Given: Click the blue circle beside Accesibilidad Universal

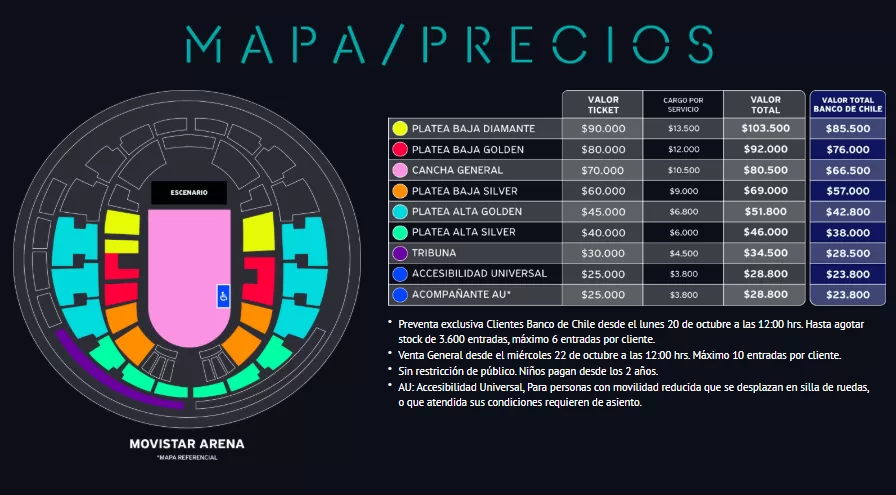Looking at the screenshot, I should point(400,274).
